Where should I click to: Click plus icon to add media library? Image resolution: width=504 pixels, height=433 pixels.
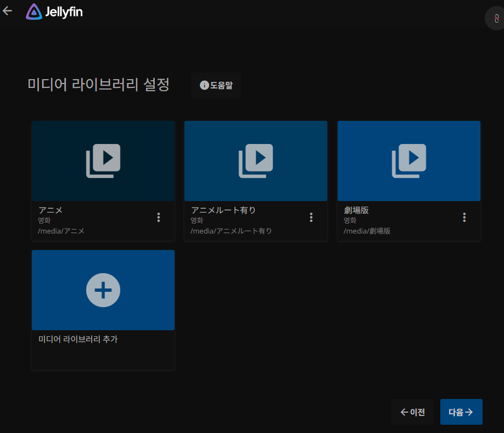(x=103, y=290)
